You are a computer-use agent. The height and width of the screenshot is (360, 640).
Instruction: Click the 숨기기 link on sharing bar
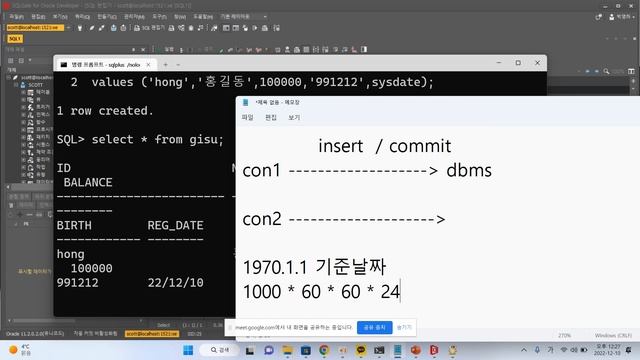click(404, 327)
